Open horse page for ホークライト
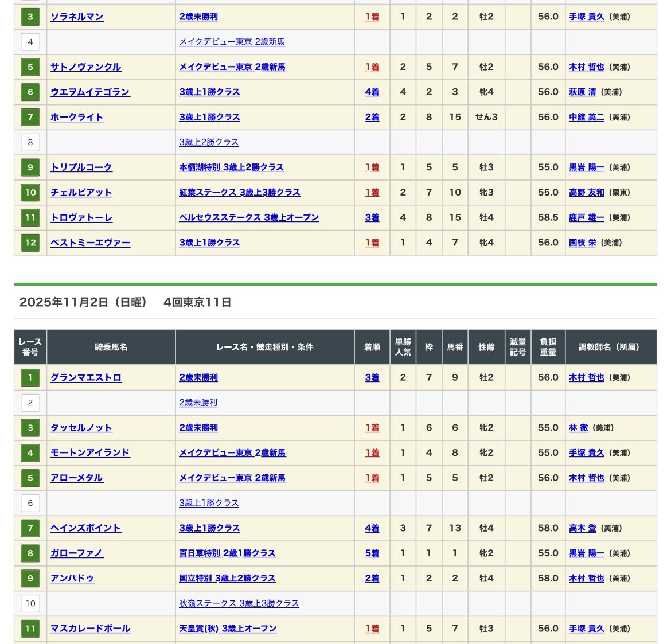 click(x=77, y=117)
